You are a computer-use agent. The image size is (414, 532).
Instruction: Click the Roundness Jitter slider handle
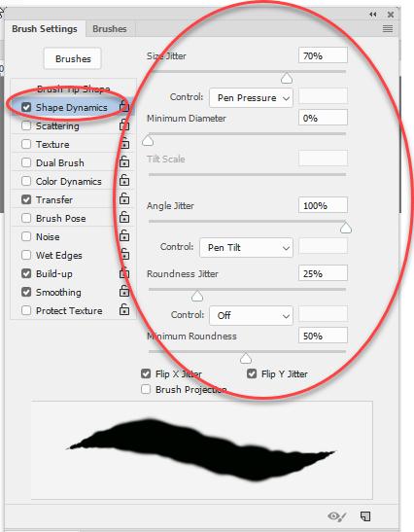tap(197, 297)
